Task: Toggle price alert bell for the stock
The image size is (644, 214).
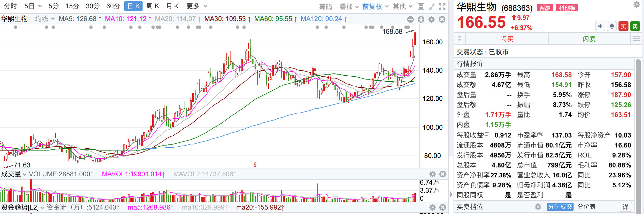Action: [612, 26]
